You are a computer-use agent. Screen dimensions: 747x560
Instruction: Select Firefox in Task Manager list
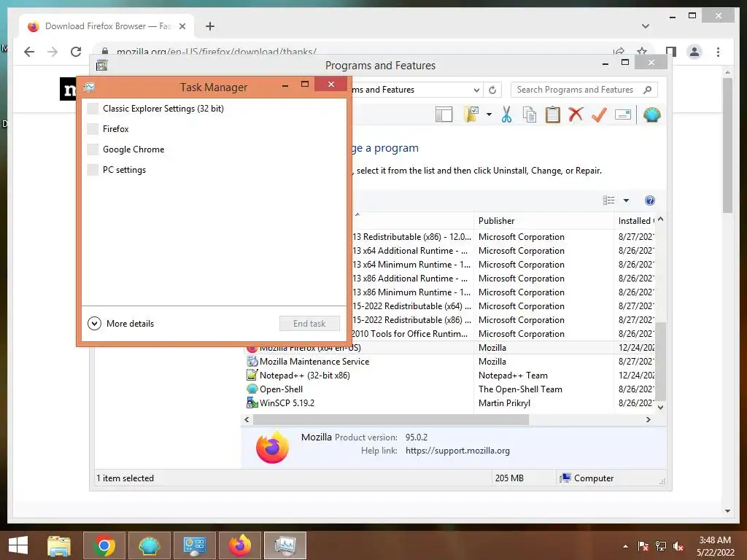click(214, 129)
